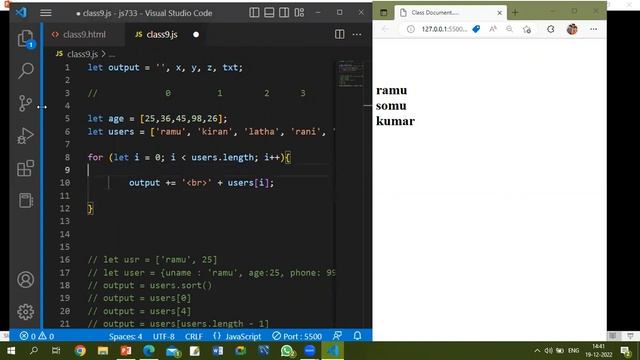This screenshot has height=360, width=640.
Task: Open the Edge profile avatar
Action: [x=572, y=29]
